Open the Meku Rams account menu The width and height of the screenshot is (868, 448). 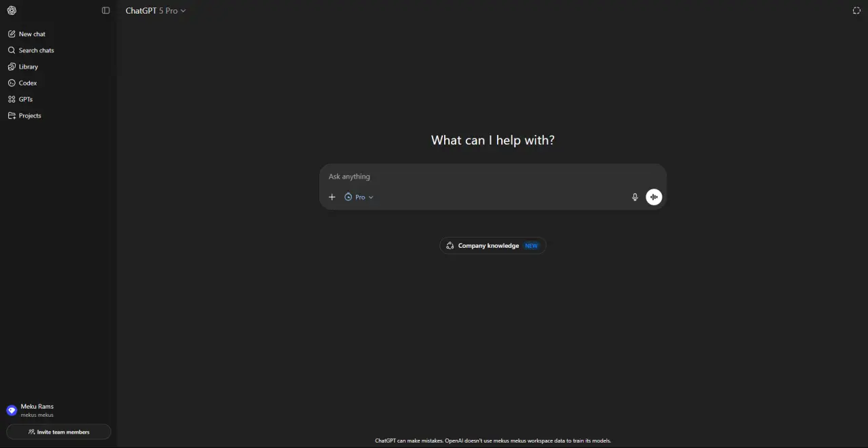(58, 410)
